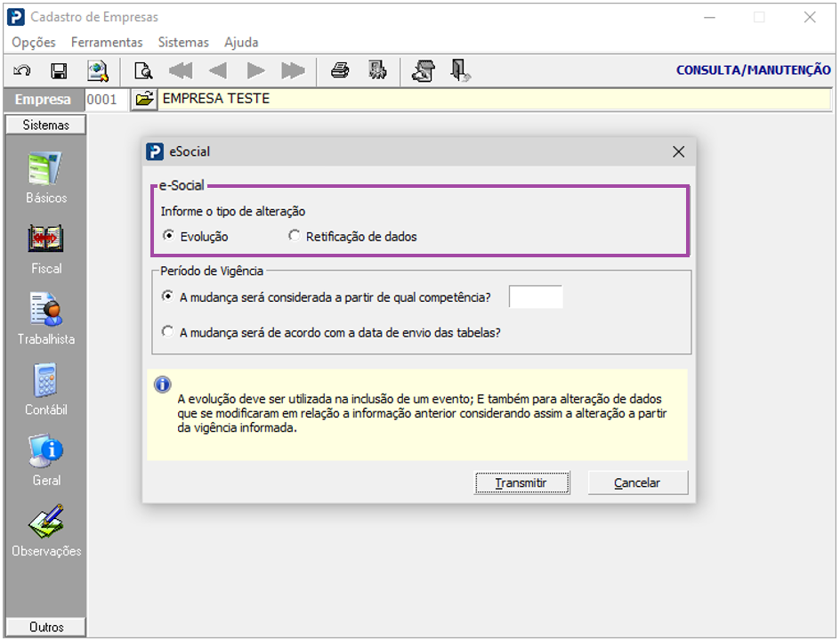This screenshot has height=641, width=840.
Task: Open the Contábil calculator icon
Action: 45,380
